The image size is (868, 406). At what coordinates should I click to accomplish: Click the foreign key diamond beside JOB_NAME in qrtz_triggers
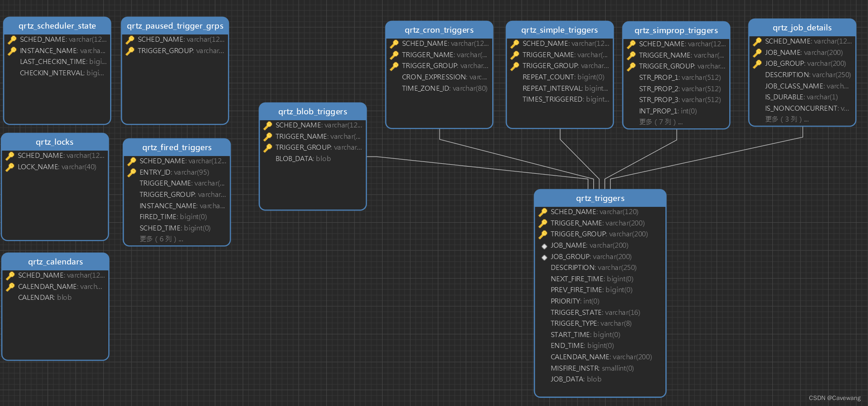(x=544, y=246)
